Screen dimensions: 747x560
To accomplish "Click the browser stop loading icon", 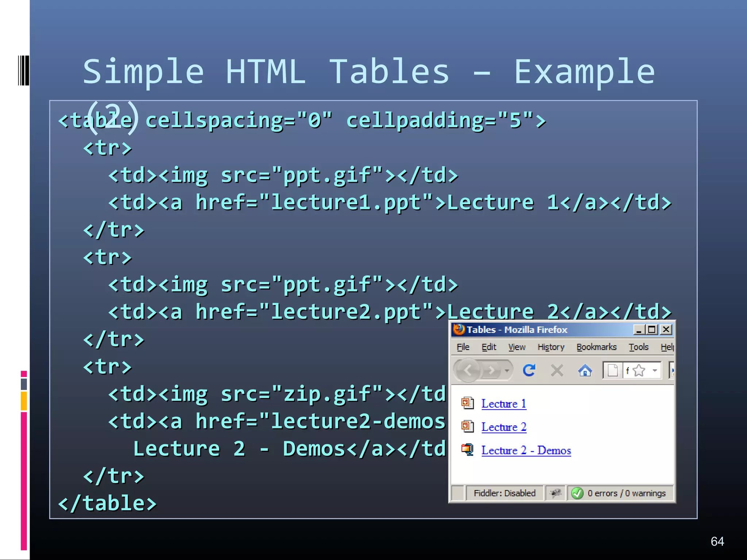I will 557,370.
